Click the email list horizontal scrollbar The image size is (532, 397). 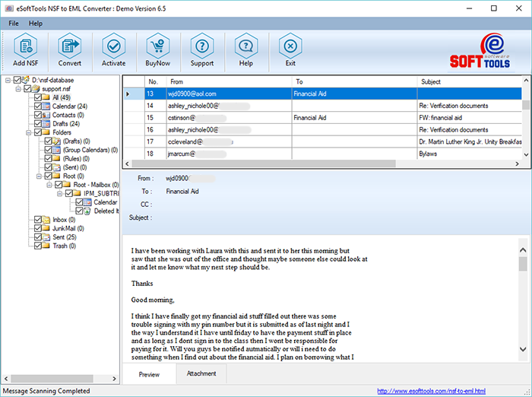[x=264, y=164]
